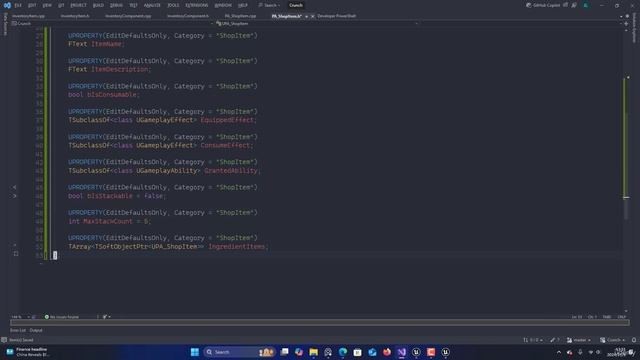Click the vertical scrollbar in editor

626,171
